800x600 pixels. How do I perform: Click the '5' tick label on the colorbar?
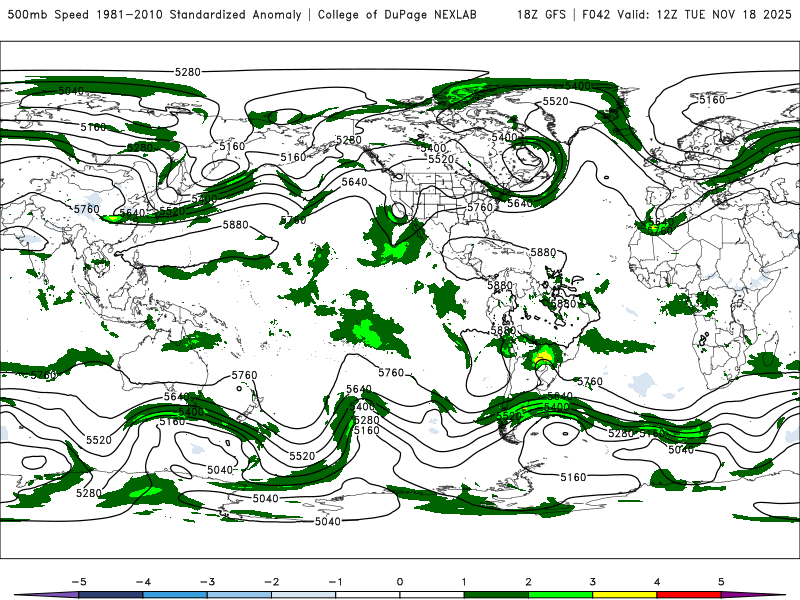point(721,582)
